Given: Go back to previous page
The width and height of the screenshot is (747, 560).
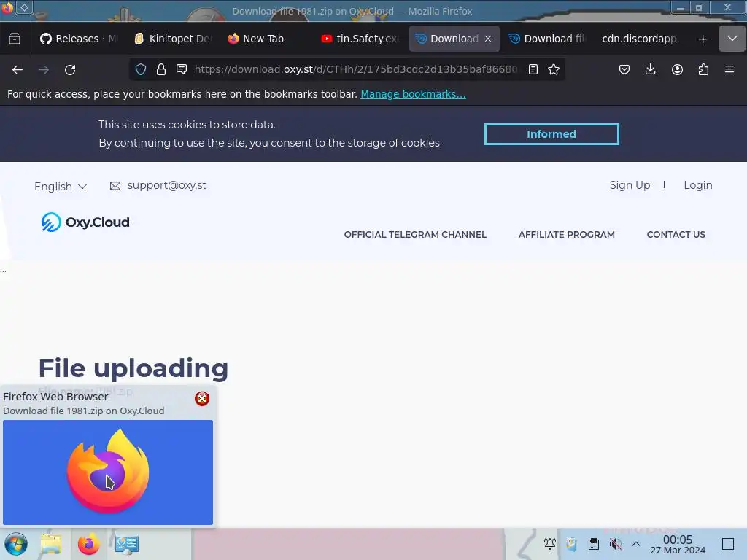Looking at the screenshot, I should 18,70.
